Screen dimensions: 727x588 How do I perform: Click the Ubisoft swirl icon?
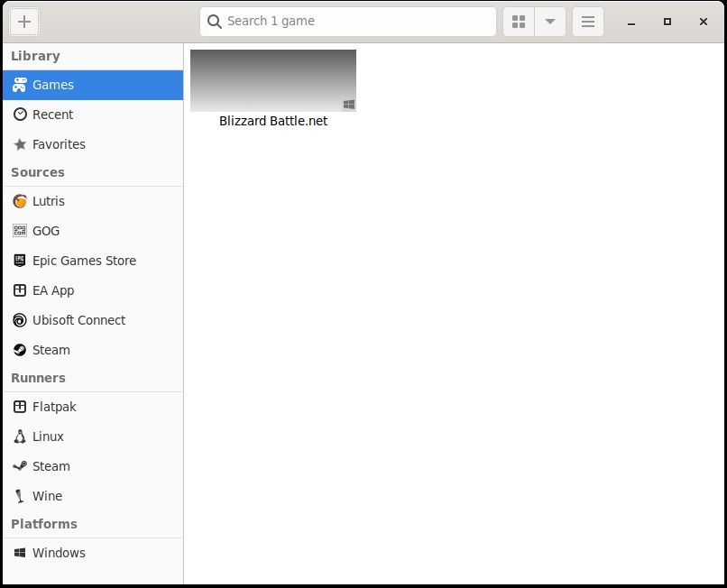click(x=20, y=320)
